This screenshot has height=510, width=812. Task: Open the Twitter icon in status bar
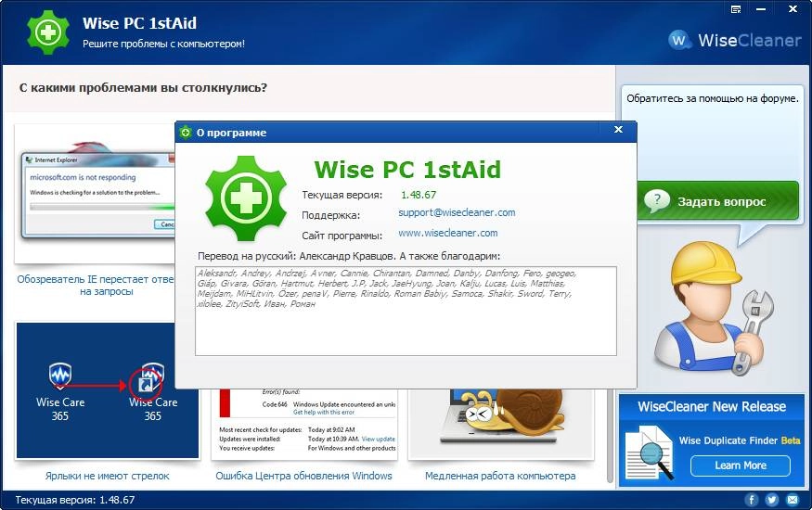point(772,500)
